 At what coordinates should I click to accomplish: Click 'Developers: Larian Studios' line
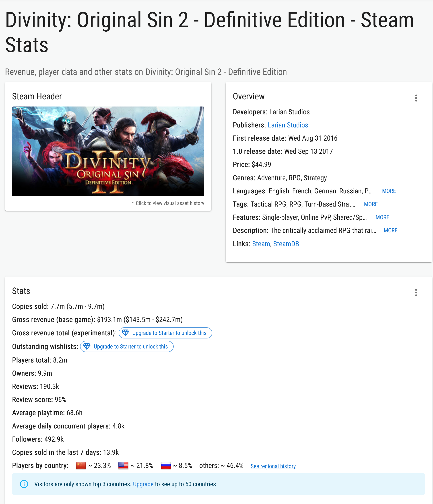[x=271, y=112]
